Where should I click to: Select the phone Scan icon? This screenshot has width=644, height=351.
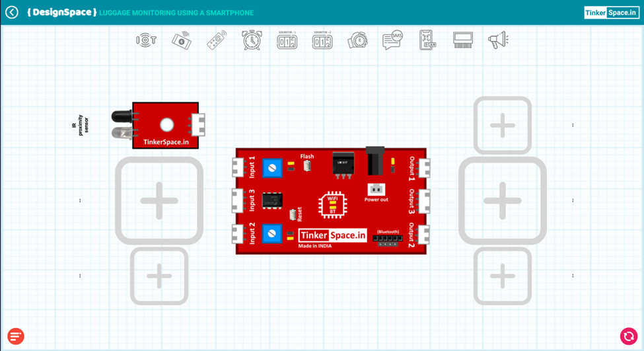coord(427,40)
